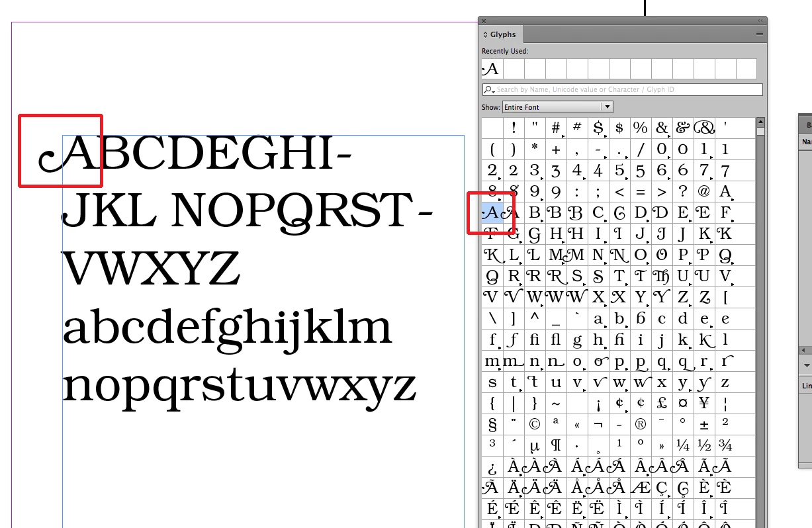Image resolution: width=812 pixels, height=528 pixels.
Task: Select the @ sign glyph
Action: [x=703, y=192]
